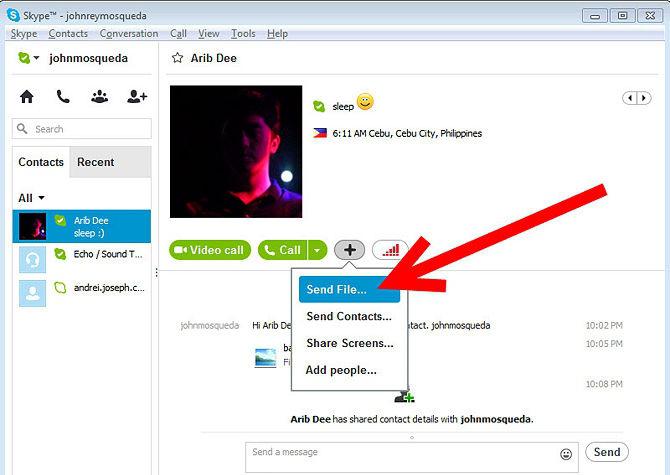Select Echo / Sound Test contact
670x475 pixels.
pos(82,259)
